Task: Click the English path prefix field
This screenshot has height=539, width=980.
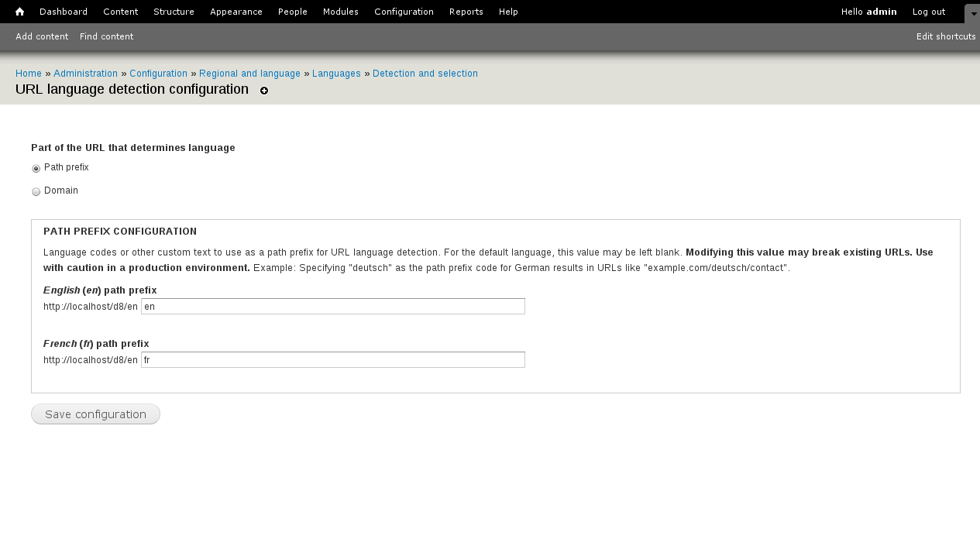Action: [332, 307]
